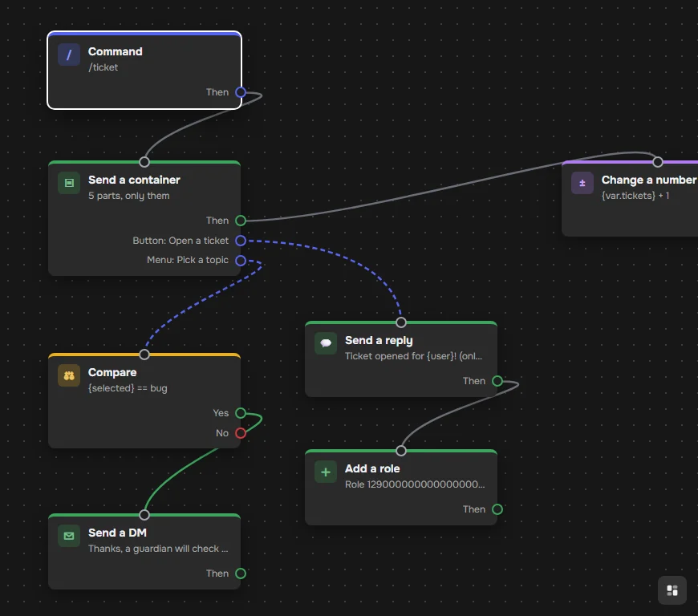Click the Then label on Add a role node

pos(473,509)
